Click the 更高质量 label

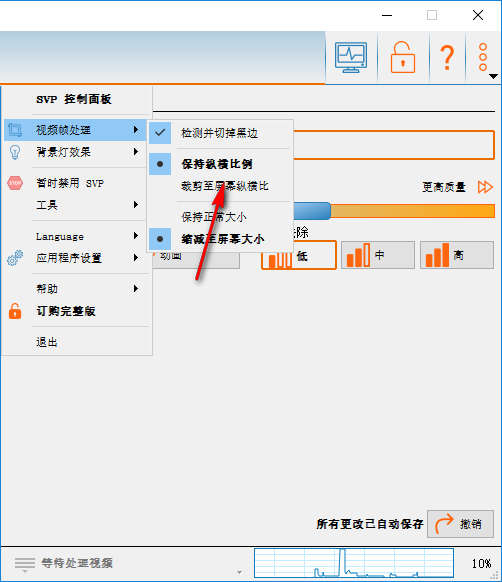point(444,187)
